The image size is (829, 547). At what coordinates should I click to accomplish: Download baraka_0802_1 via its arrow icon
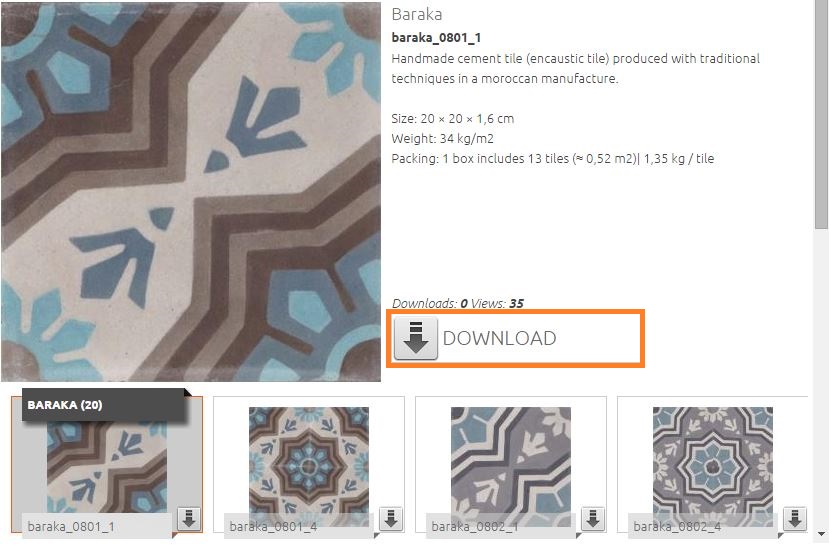point(593,518)
